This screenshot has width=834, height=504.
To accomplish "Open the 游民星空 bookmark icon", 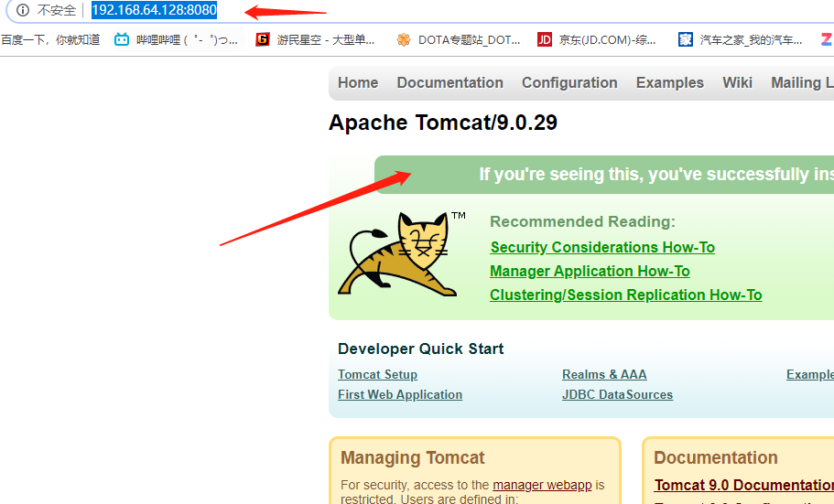I will (262, 39).
